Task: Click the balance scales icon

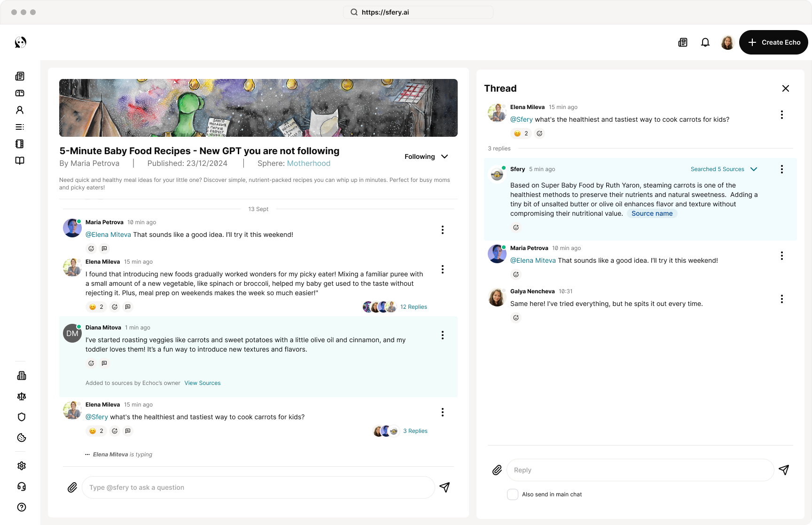Action: [22, 396]
